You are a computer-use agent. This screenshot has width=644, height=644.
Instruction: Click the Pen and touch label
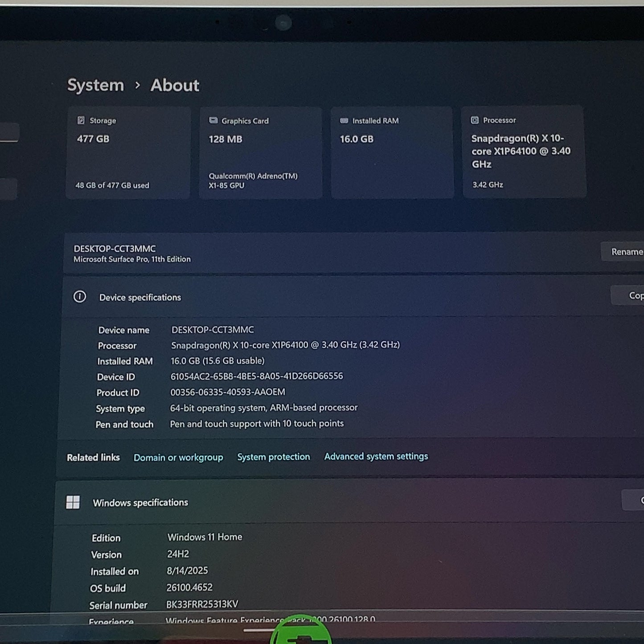pyautogui.click(x=124, y=424)
